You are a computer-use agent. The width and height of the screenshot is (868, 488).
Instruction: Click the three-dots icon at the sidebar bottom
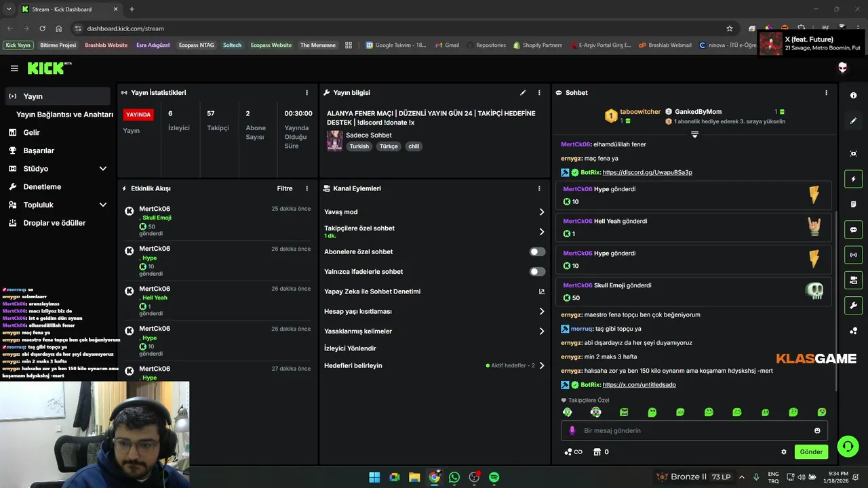853,331
